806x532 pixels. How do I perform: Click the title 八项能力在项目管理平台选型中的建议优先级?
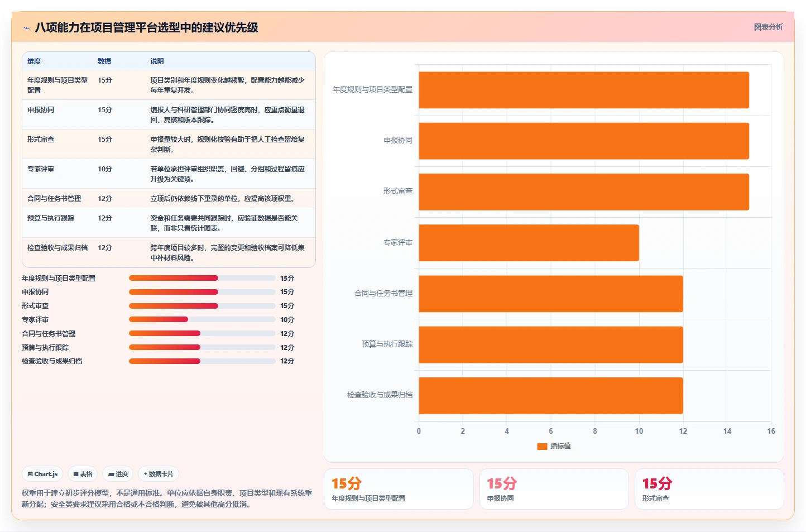[146, 27]
